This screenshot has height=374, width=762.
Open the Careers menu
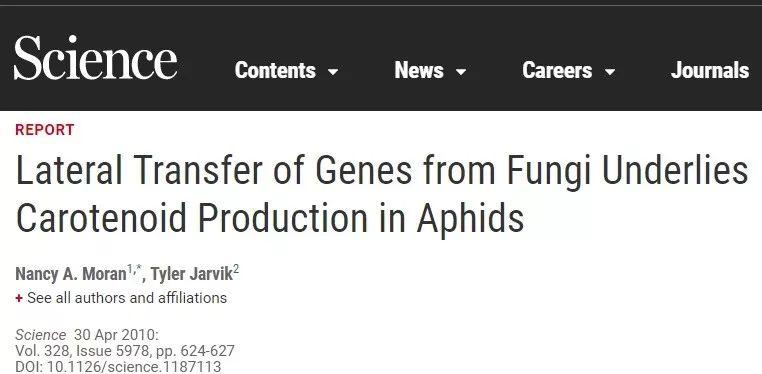(x=557, y=70)
